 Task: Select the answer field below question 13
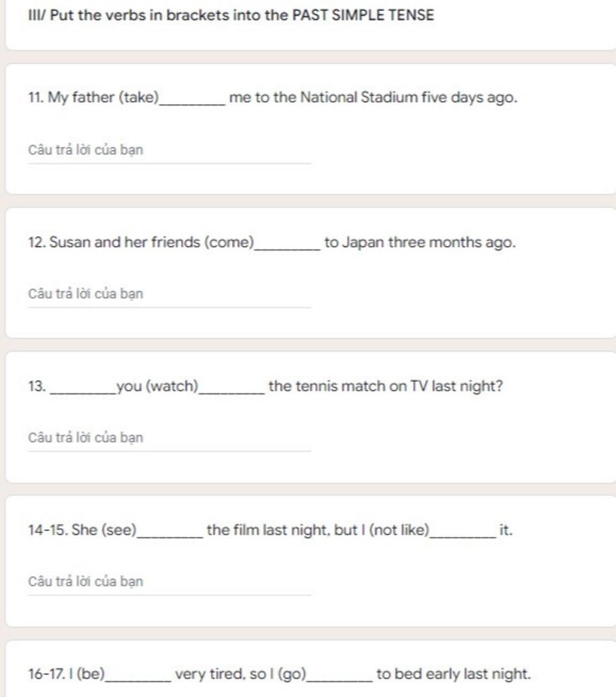click(x=170, y=438)
